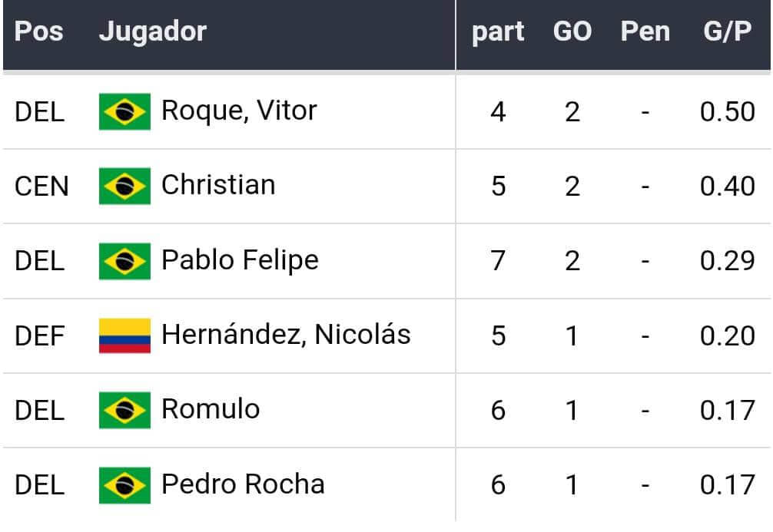Open Pedro Rocha player page
This screenshot has height=532, width=773.
(x=243, y=484)
